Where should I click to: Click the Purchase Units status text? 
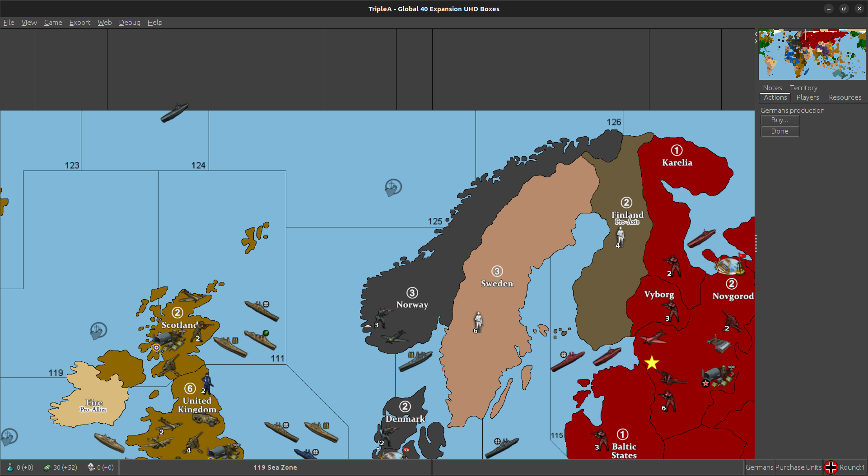[x=798, y=467]
